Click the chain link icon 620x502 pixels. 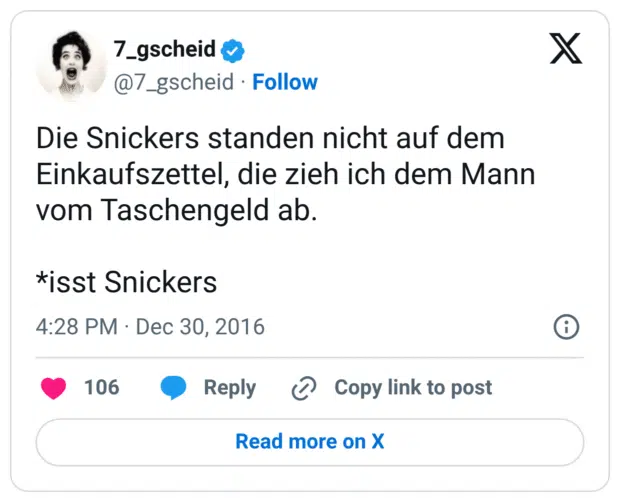coord(303,388)
